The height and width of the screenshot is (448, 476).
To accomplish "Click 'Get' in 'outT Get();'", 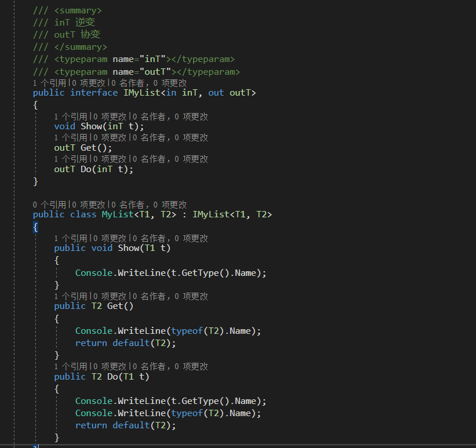I will (x=88, y=148).
